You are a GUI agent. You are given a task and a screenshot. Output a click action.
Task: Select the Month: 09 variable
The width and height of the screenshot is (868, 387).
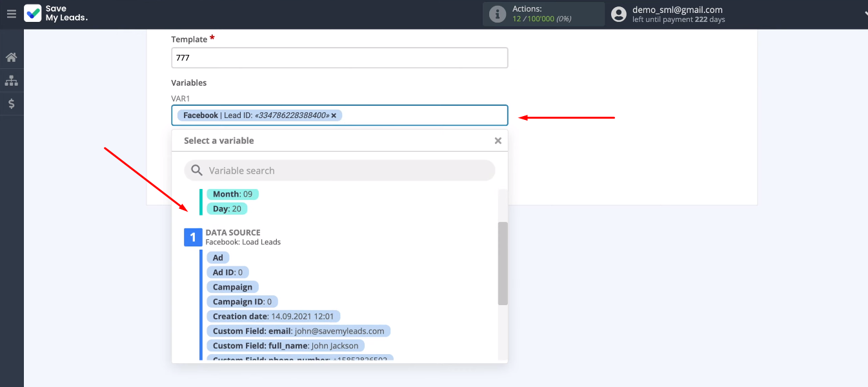[232, 194]
